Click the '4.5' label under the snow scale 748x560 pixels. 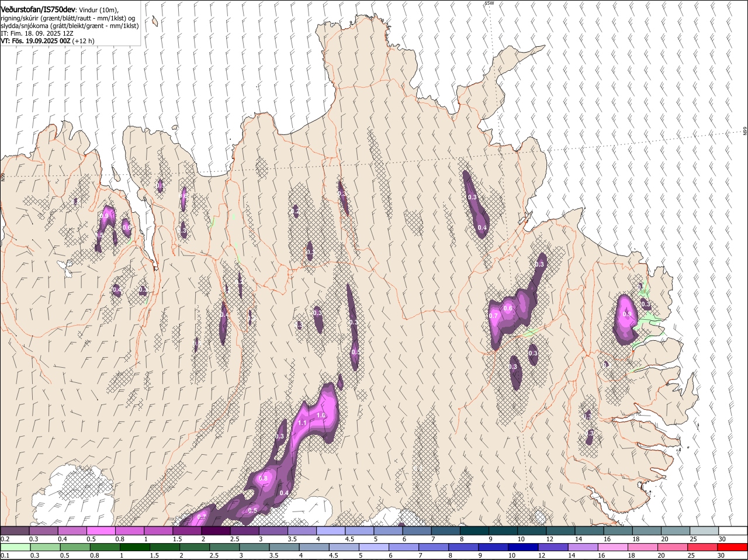click(350, 539)
